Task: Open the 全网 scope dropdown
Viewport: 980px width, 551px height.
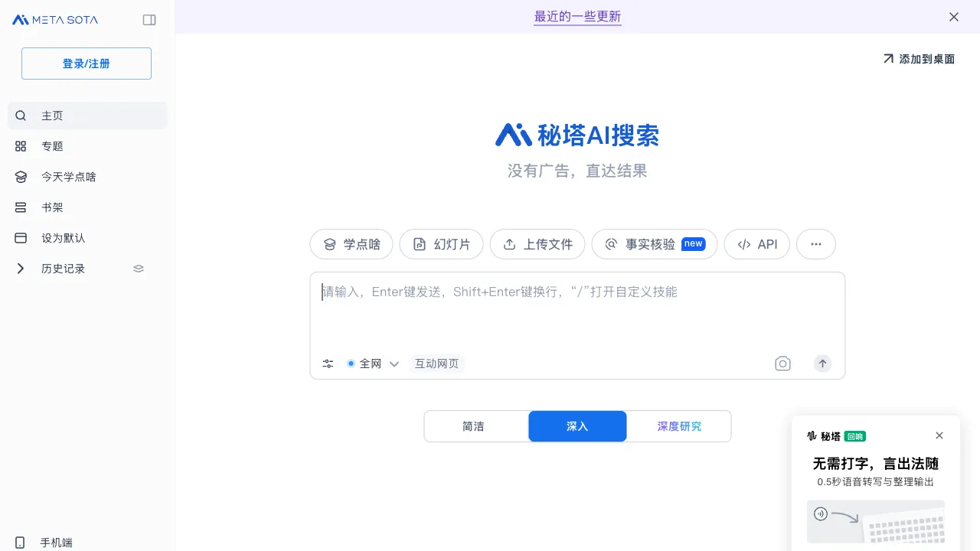Action: (x=373, y=364)
